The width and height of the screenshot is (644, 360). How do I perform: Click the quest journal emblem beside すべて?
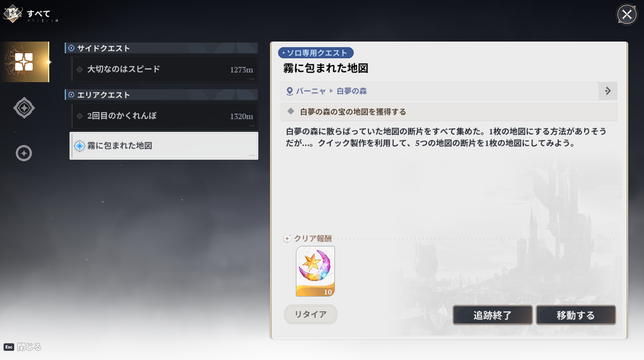click(13, 14)
